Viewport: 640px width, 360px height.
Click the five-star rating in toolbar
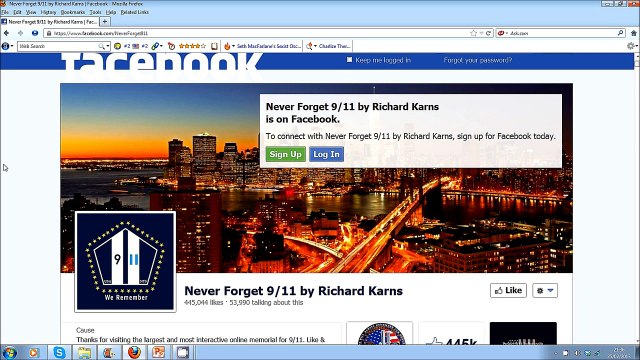pyautogui.click(x=192, y=46)
